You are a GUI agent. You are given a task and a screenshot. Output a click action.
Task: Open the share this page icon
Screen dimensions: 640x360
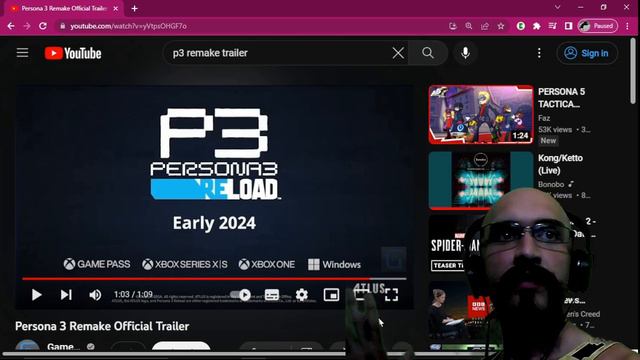pos(485,26)
